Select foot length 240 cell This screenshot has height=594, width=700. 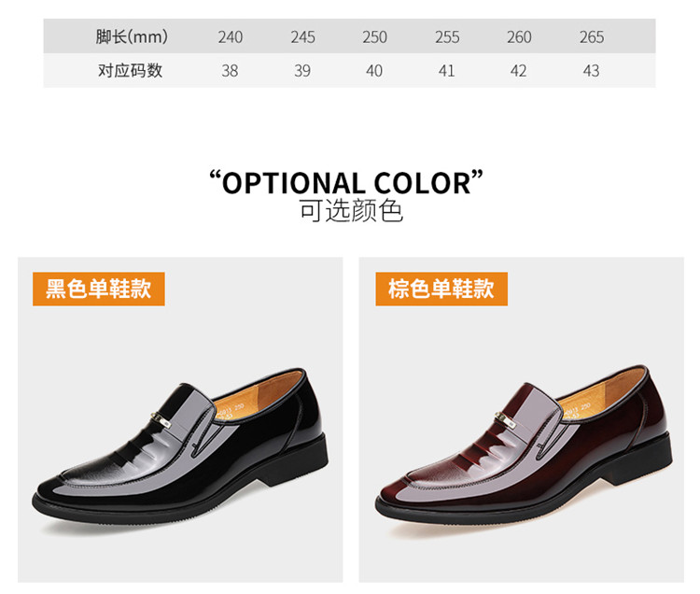[x=231, y=36]
